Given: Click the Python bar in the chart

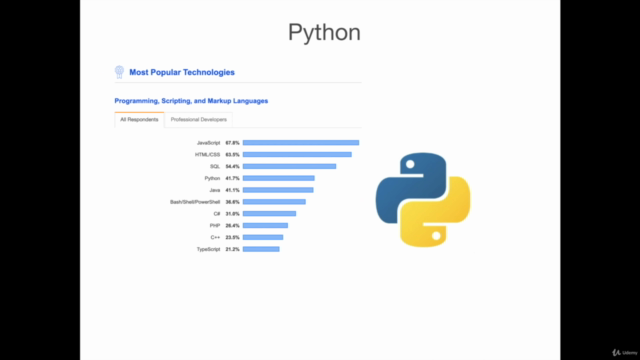Looking at the screenshot, I should pyautogui.click(x=279, y=178).
